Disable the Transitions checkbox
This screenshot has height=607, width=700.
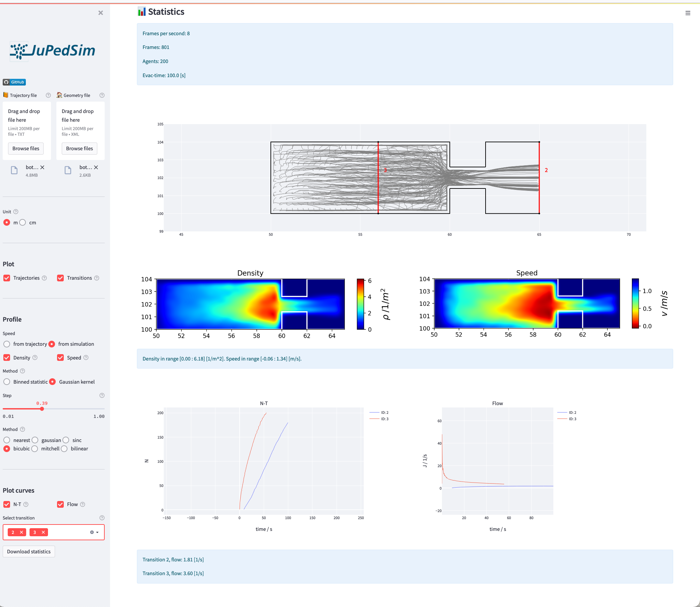click(60, 278)
